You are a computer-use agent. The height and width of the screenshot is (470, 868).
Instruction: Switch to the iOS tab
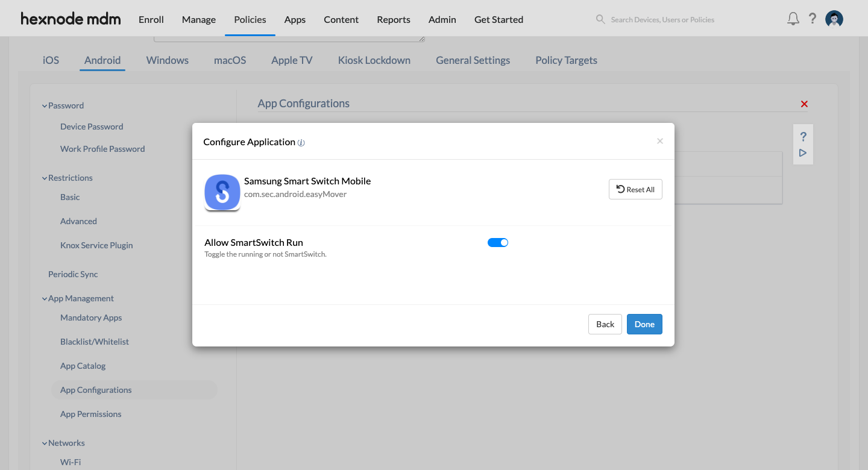click(51, 60)
